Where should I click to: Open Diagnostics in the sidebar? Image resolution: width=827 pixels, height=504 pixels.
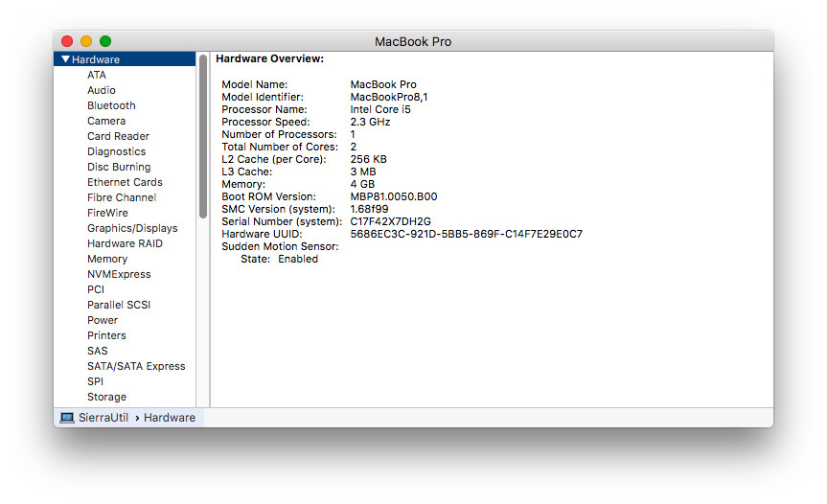(116, 151)
